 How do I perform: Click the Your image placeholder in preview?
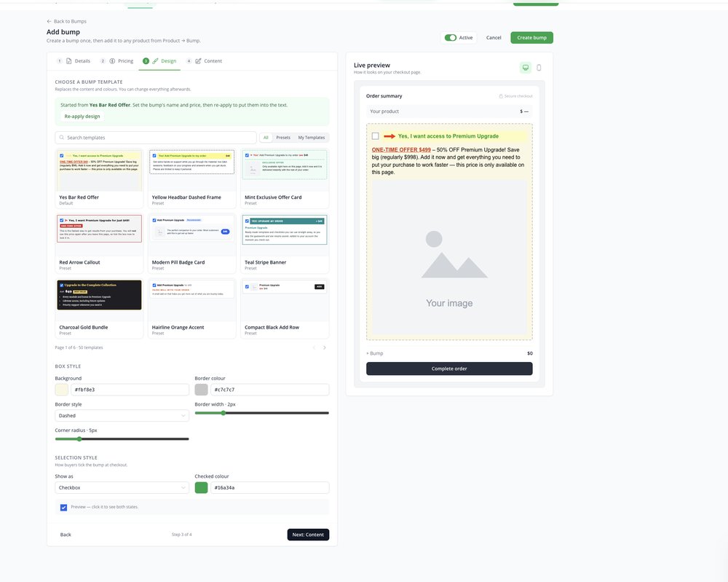pos(449,258)
